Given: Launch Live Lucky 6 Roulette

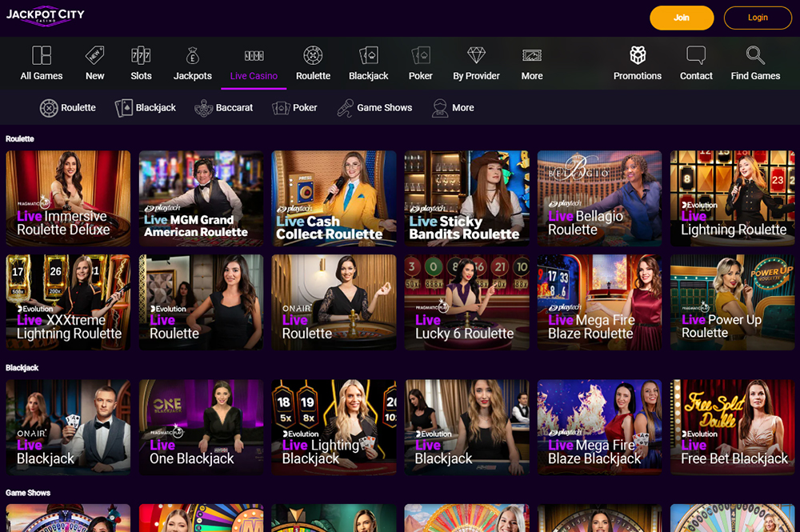Looking at the screenshot, I should [467, 302].
